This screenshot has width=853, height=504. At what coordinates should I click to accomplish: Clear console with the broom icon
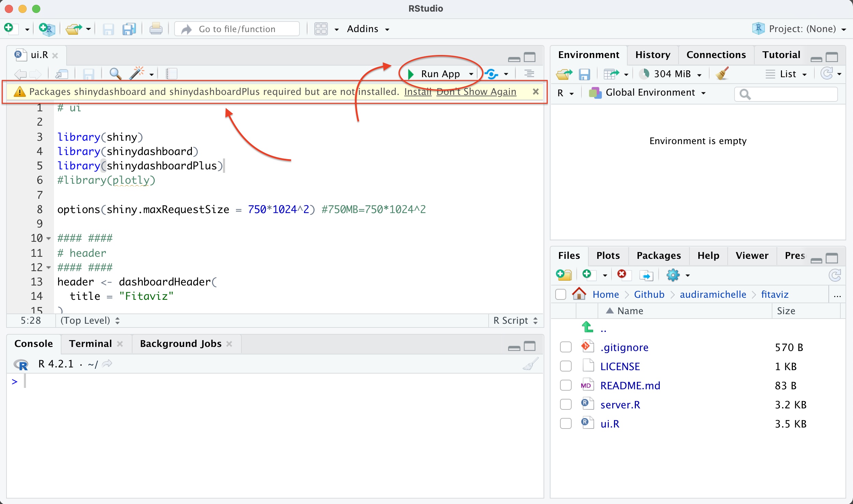pos(530,364)
